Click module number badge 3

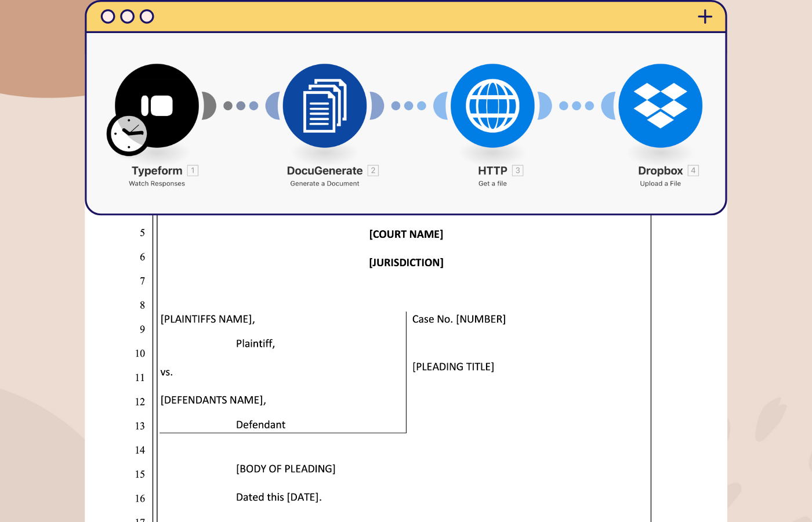click(518, 171)
